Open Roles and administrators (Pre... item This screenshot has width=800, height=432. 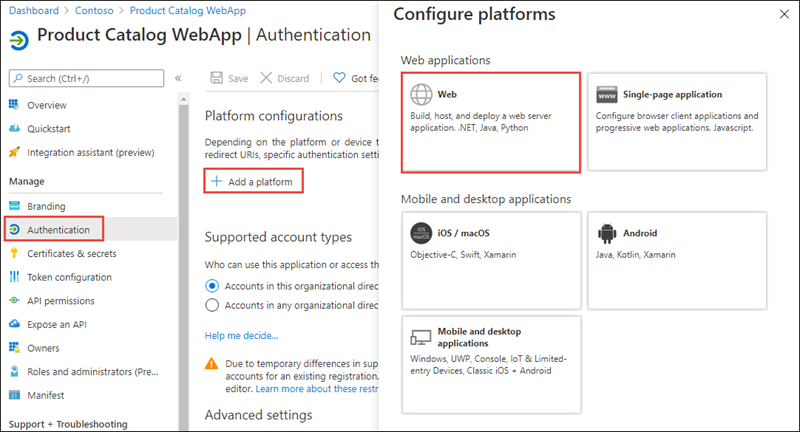pyautogui.click(x=92, y=372)
